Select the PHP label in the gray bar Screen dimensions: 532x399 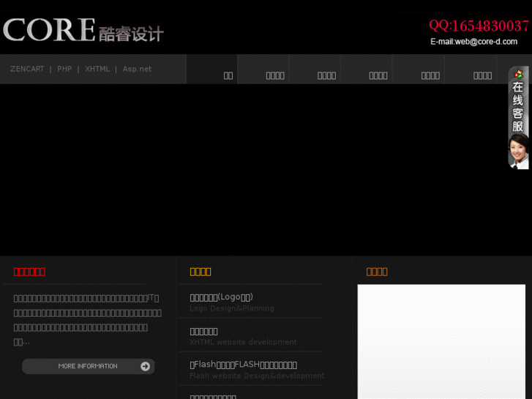tap(64, 69)
